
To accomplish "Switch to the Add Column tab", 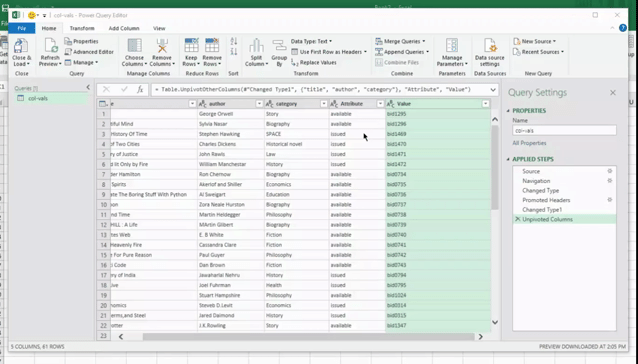I will point(124,28).
